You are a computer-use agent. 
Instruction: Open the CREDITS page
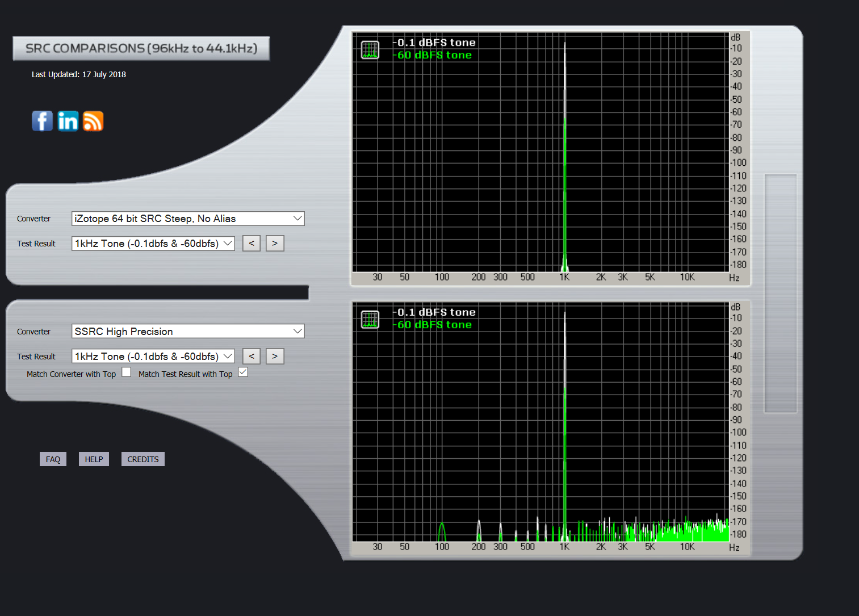[143, 459]
